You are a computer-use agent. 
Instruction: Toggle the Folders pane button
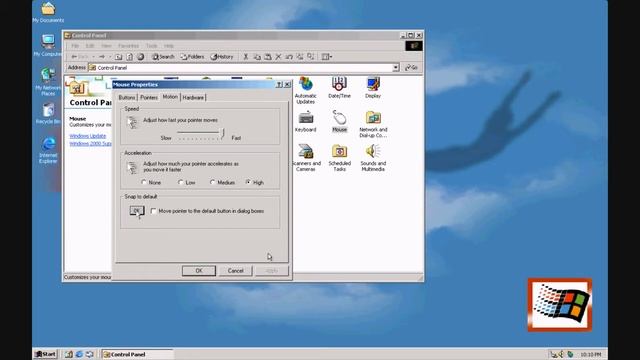[x=192, y=57]
